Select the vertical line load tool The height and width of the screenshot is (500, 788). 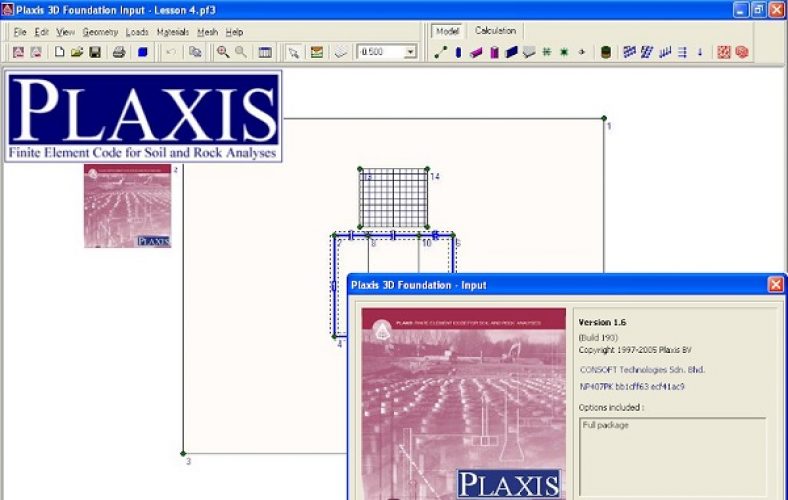pyautogui.click(x=665, y=52)
